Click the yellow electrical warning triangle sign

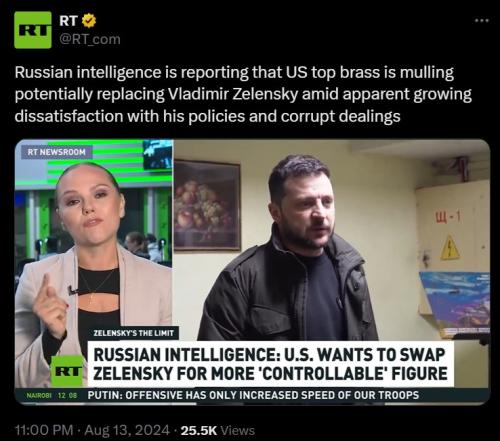(x=450, y=248)
